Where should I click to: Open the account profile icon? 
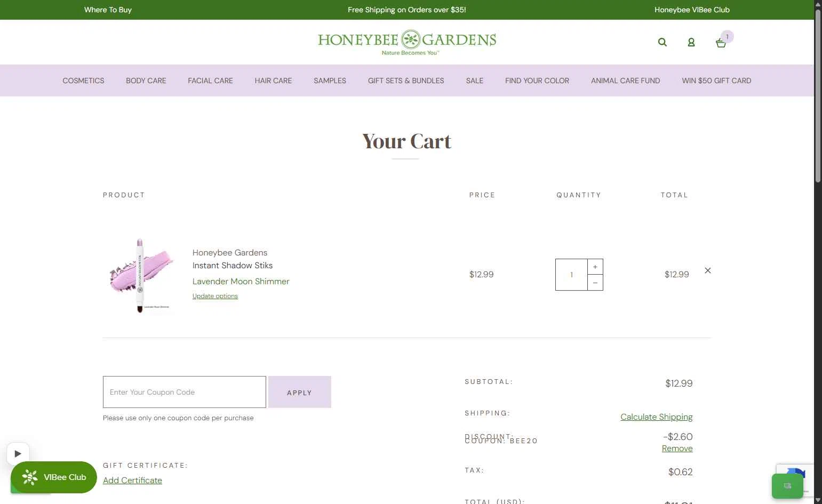click(x=691, y=42)
